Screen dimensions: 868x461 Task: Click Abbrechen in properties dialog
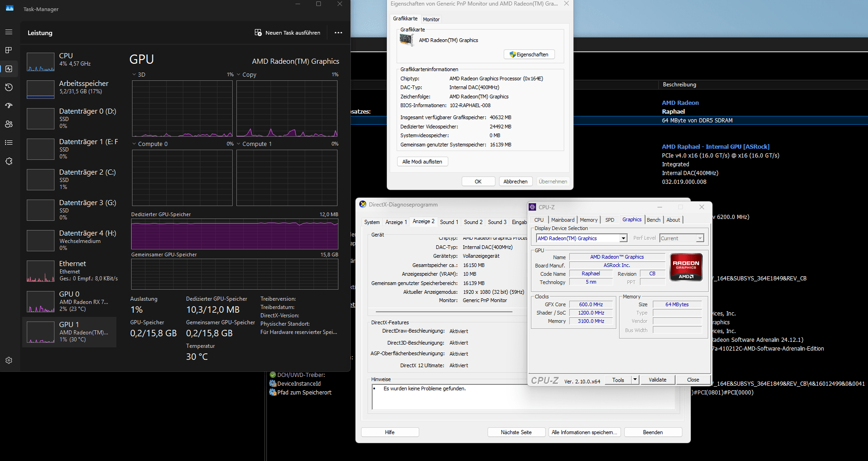516,182
